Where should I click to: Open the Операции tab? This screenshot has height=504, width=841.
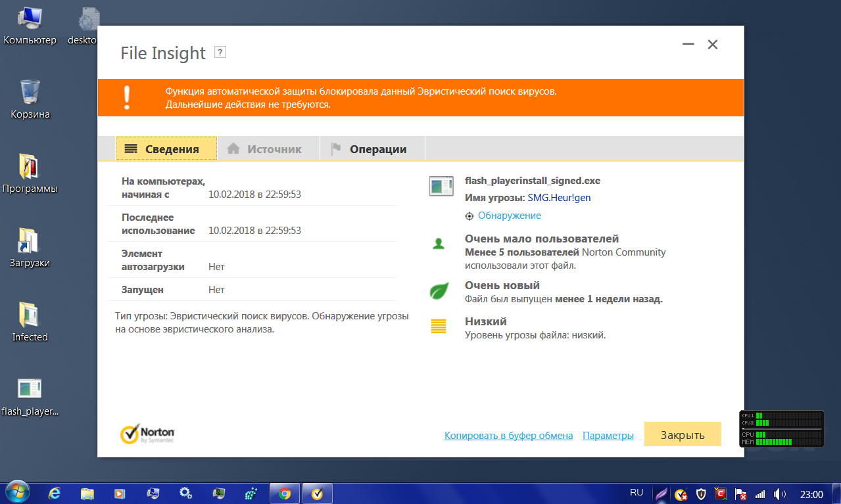372,149
